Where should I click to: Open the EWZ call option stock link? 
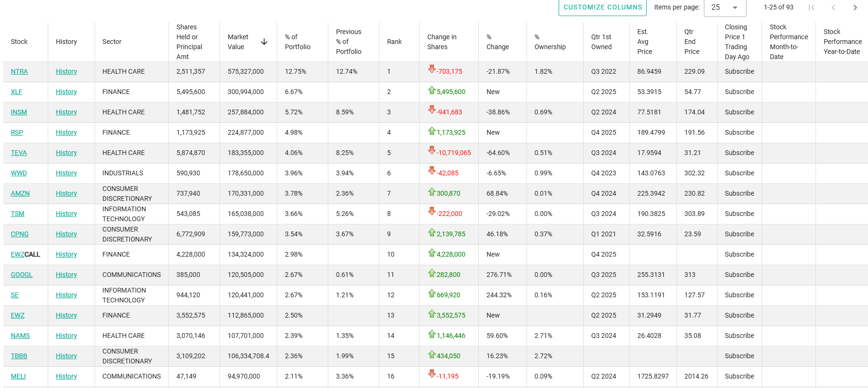tap(18, 254)
